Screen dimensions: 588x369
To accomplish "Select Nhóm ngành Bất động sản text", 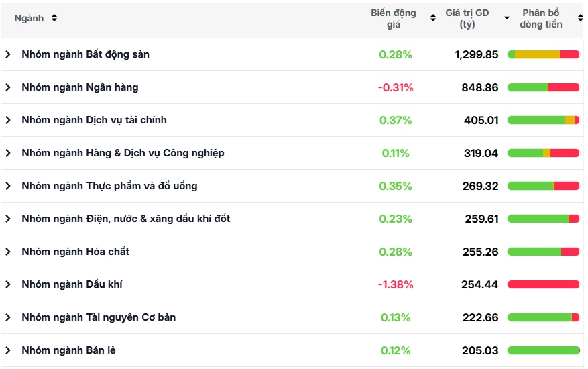I will (86, 54).
